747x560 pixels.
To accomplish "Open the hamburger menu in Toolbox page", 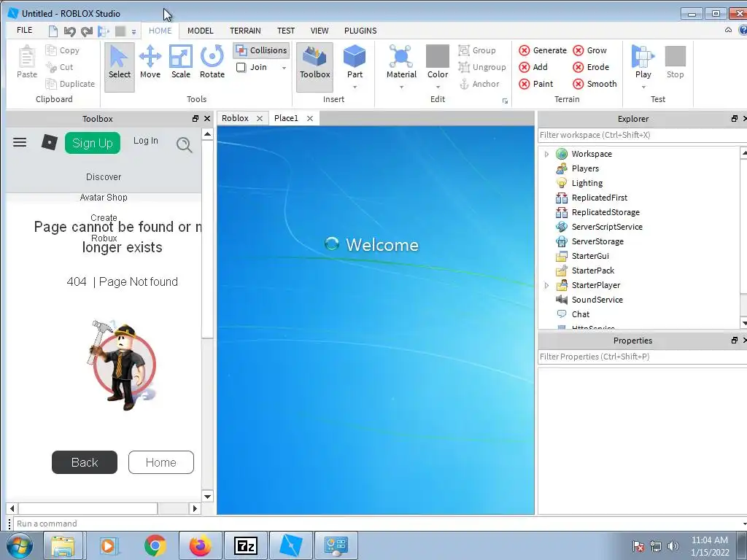I will tap(20, 142).
